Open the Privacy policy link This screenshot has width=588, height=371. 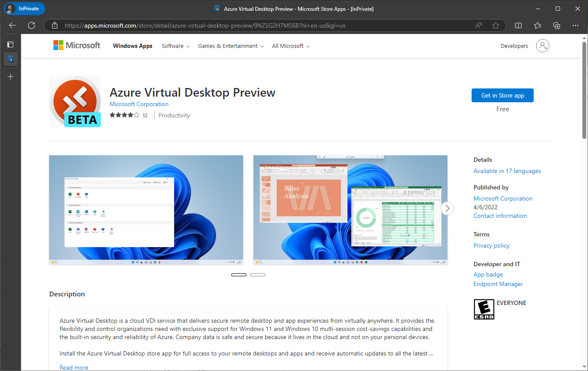491,245
